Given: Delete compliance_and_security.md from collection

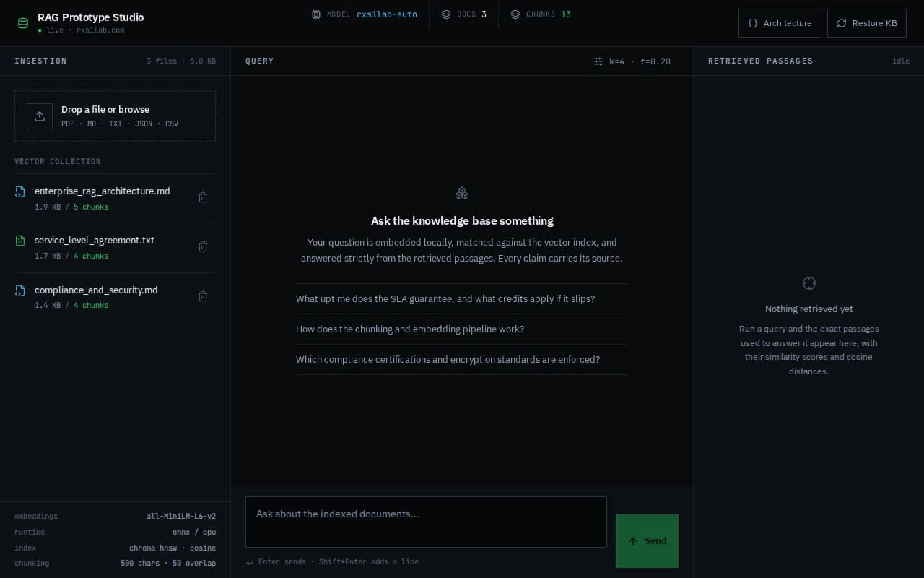Looking at the screenshot, I should 203,296.
